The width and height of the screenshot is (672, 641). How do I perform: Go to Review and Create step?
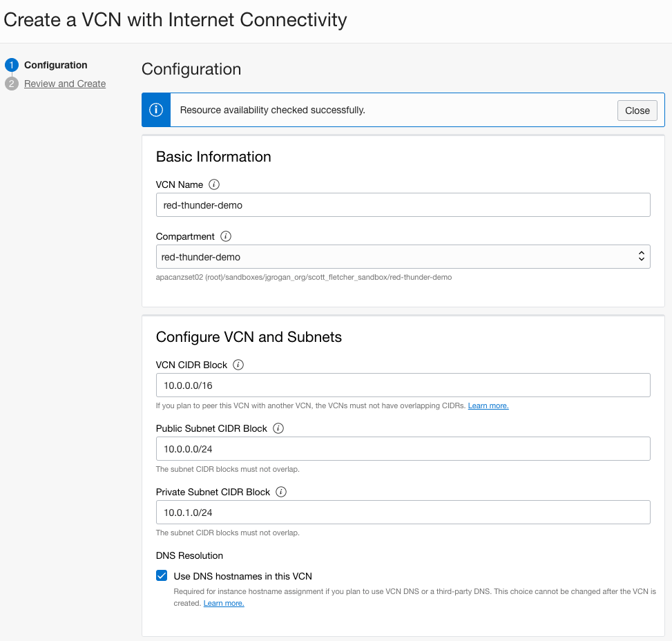tap(65, 84)
